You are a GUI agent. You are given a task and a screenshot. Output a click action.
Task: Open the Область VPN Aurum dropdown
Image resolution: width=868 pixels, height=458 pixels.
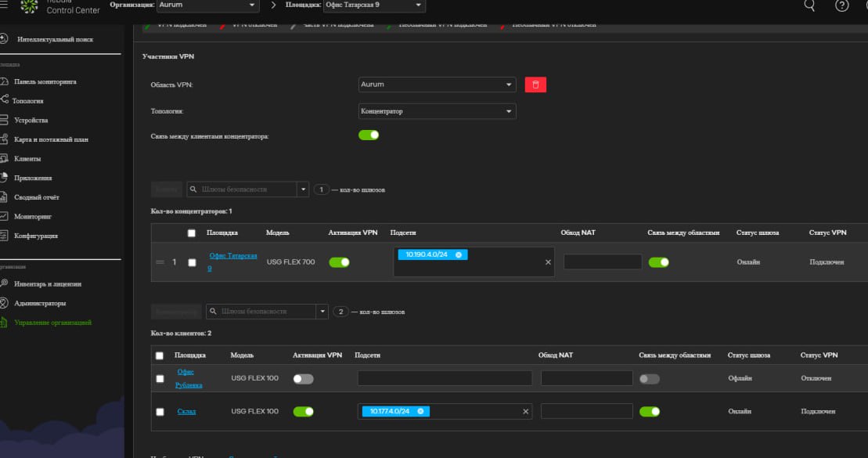pyautogui.click(x=438, y=85)
